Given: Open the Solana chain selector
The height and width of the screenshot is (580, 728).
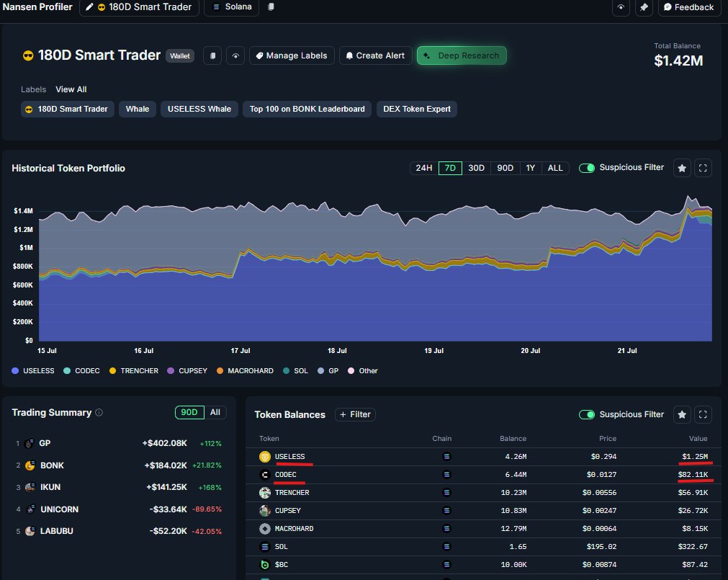Looking at the screenshot, I should (x=232, y=7).
